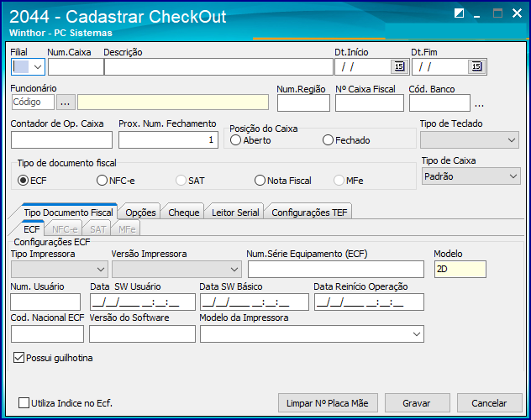
Task: Switch to the Opções tab
Action: [x=140, y=213]
